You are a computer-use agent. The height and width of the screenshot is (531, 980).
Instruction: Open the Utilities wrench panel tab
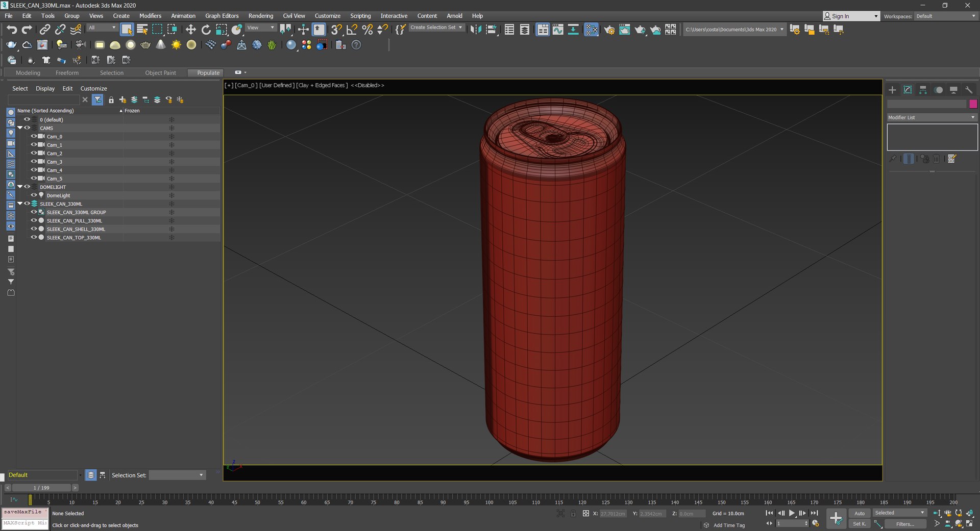pyautogui.click(x=969, y=90)
